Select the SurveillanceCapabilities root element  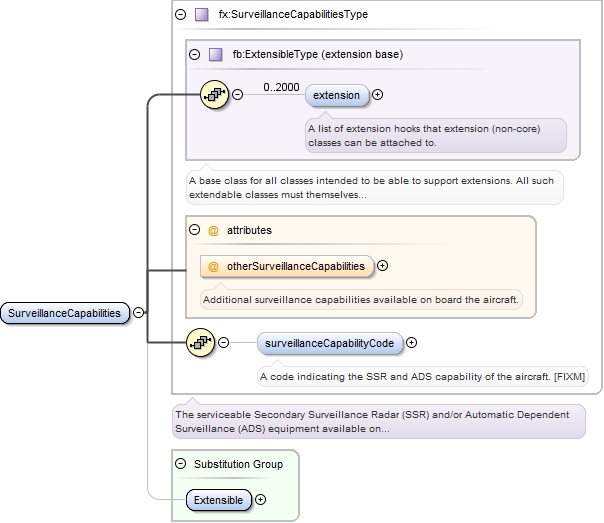click(x=65, y=313)
